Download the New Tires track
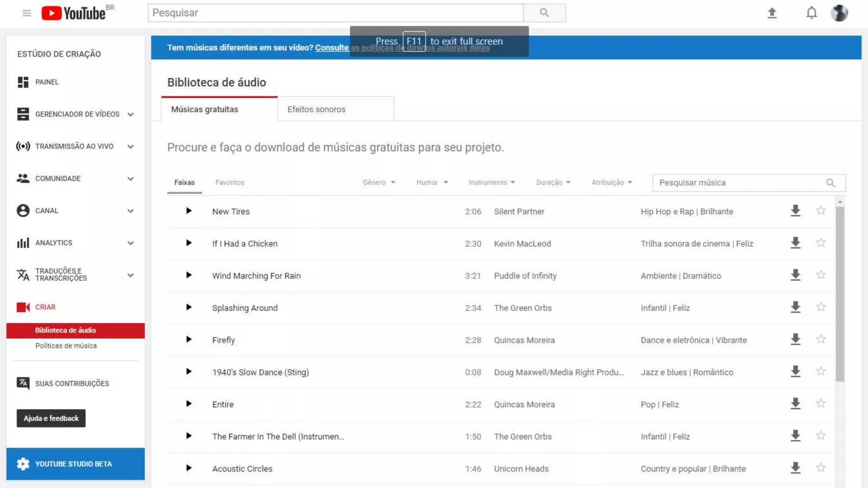The height and width of the screenshot is (488, 868). coord(796,211)
